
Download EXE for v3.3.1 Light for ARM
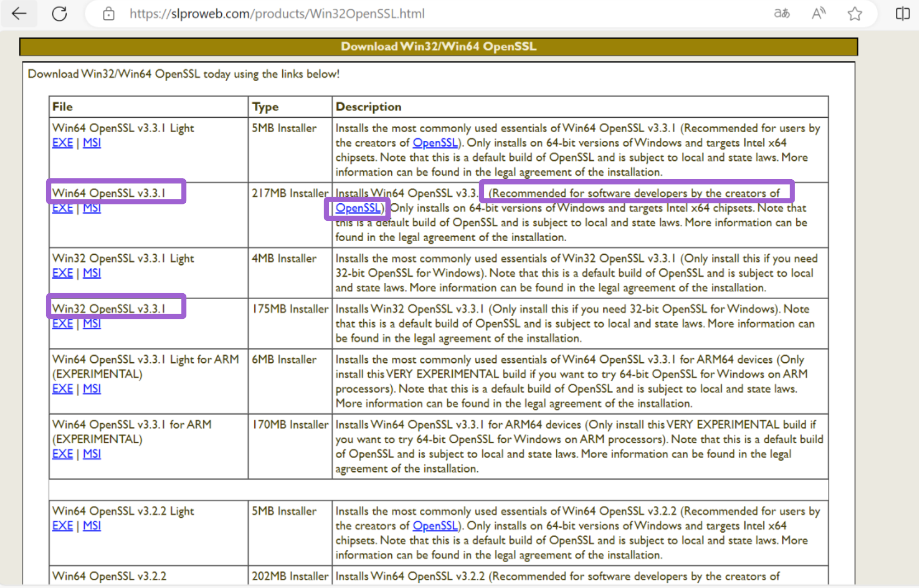click(x=62, y=389)
